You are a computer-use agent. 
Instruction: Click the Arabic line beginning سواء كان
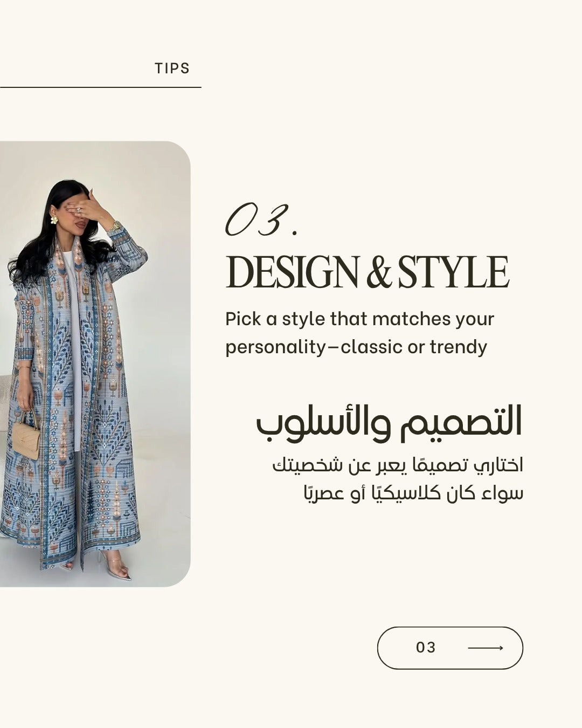coord(414,493)
